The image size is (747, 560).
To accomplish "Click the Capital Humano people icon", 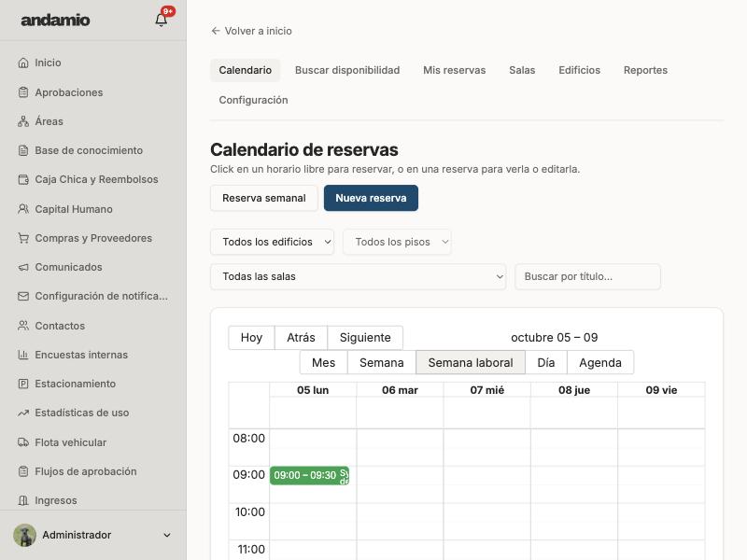I will (x=22, y=209).
